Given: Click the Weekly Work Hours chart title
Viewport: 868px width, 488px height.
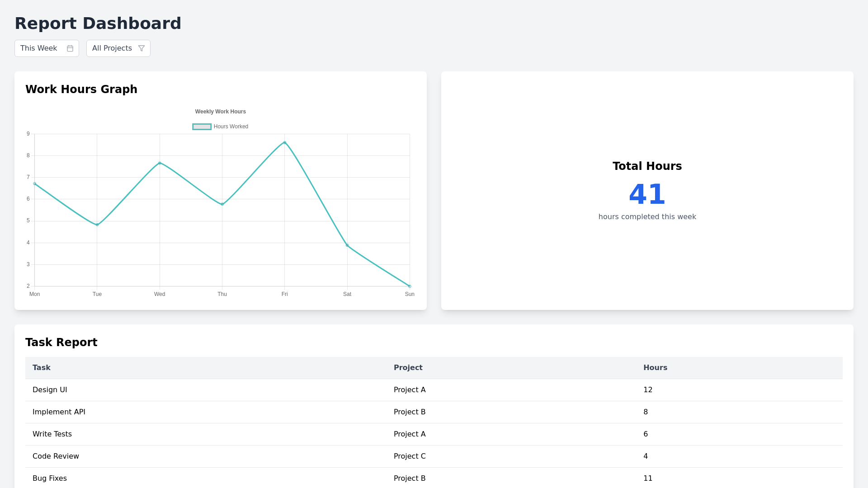Looking at the screenshot, I should (220, 112).
